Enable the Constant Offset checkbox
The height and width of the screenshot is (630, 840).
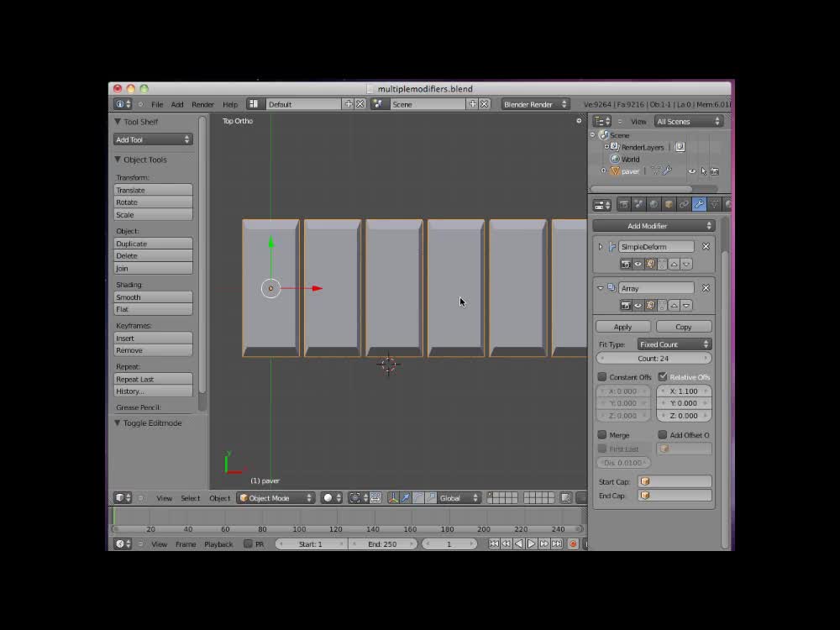tap(602, 376)
